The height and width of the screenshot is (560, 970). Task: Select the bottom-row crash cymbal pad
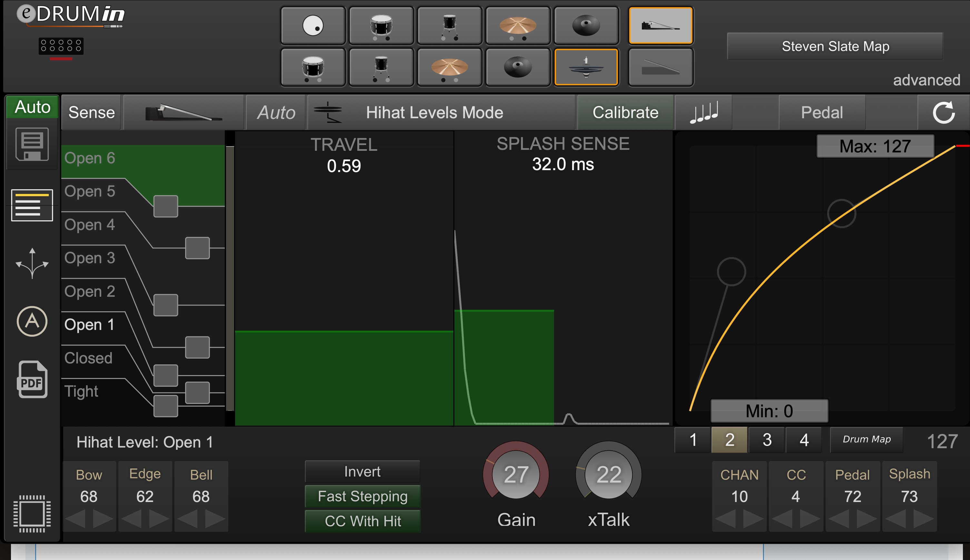pyautogui.click(x=449, y=67)
